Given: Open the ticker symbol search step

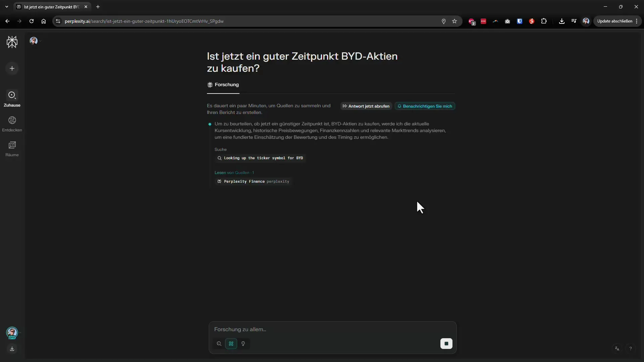Looking at the screenshot, I should click(260, 158).
